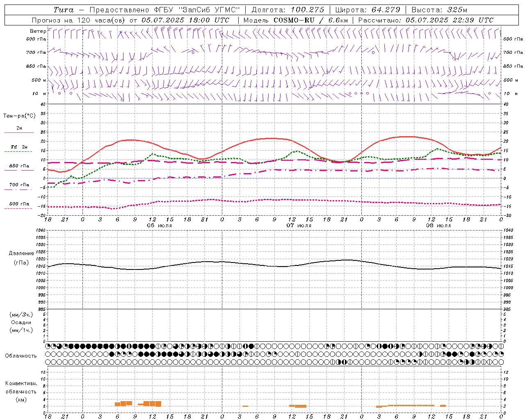Click the Тем-ра(°C) axis title
525x420 pixels.
[19, 116]
